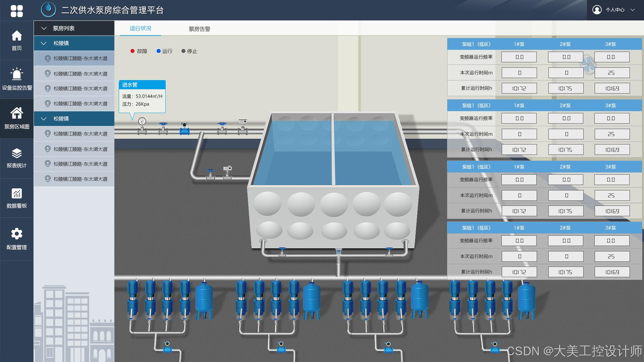Open 配置管理 gear icon
The height and width of the screenshot is (362, 644).
(x=16, y=234)
